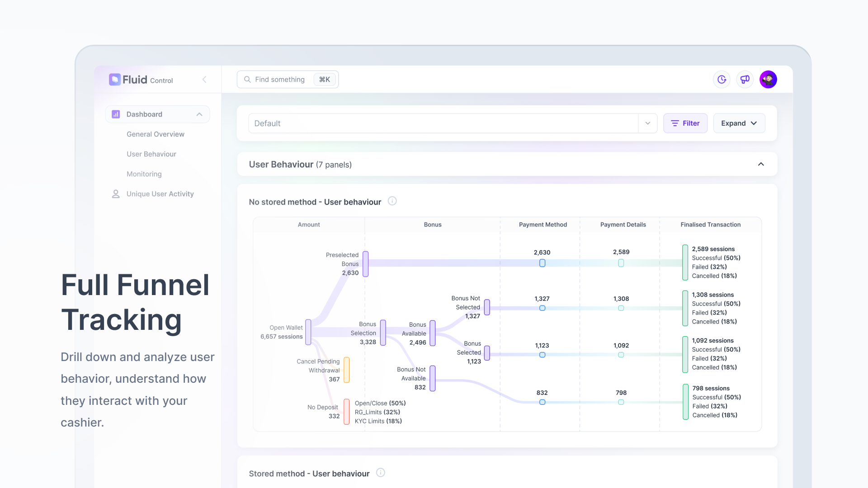Open the Monitoring menu item
The height and width of the screenshot is (488, 868).
tap(144, 174)
